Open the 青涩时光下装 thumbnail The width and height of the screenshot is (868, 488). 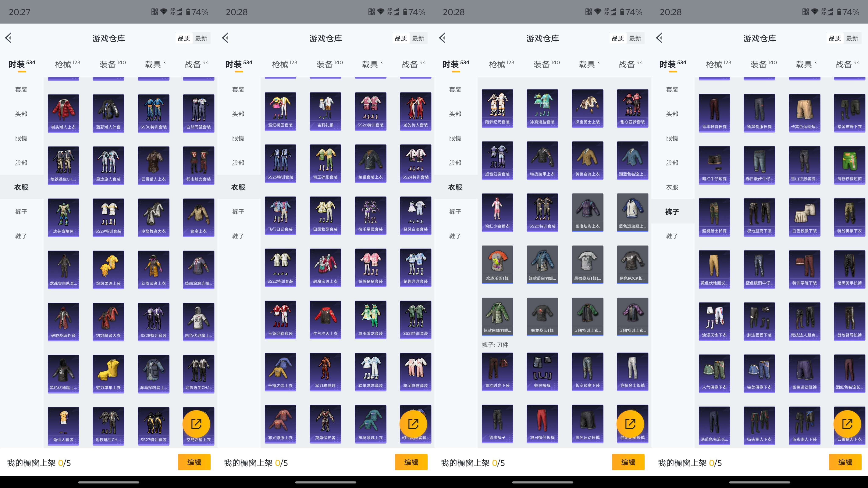tap(497, 372)
